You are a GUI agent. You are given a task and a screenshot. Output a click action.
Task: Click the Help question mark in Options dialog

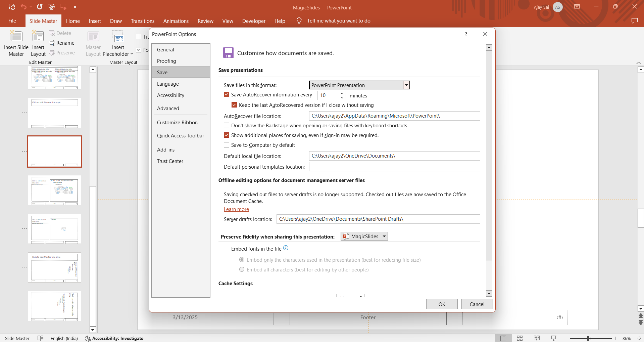466,34
